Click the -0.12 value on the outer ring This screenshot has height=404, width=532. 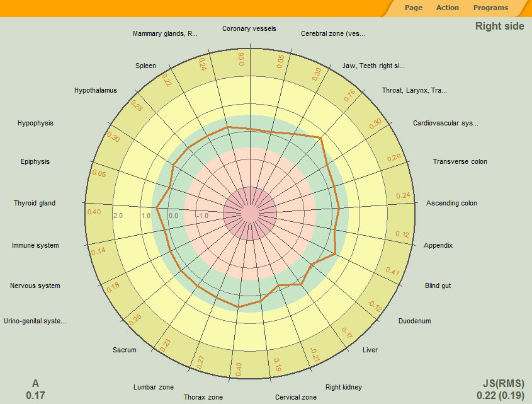[x=375, y=306]
